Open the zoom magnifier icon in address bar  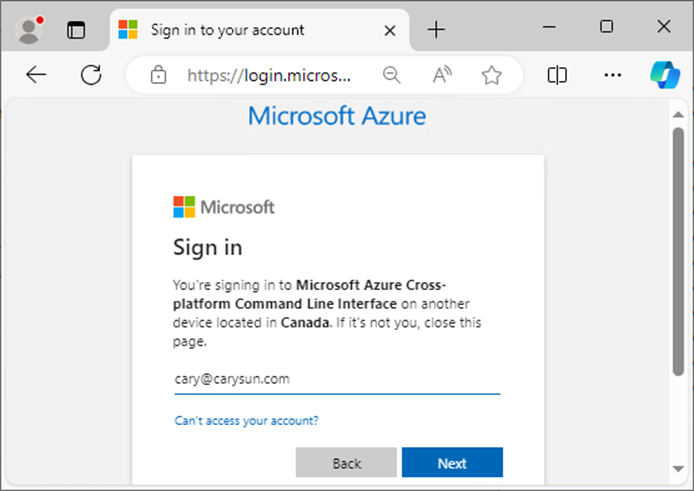pyautogui.click(x=391, y=75)
